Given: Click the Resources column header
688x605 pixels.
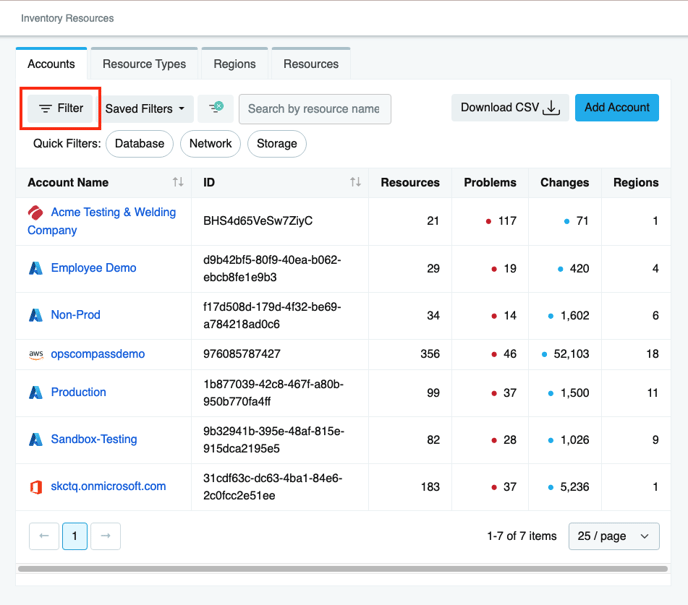Looking at the screenshot, I should 410,183.
